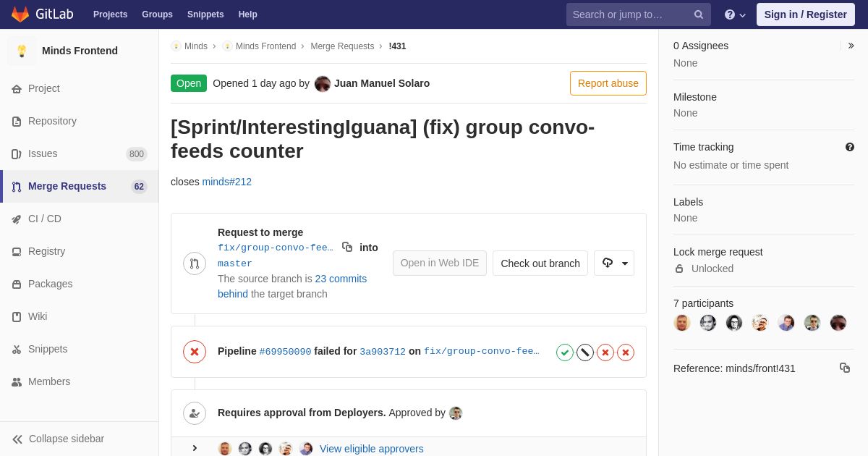Open the pipeline branch fix/group-convo-fee link
Viewport: 868px width, 456px height.
click(482, 352)
